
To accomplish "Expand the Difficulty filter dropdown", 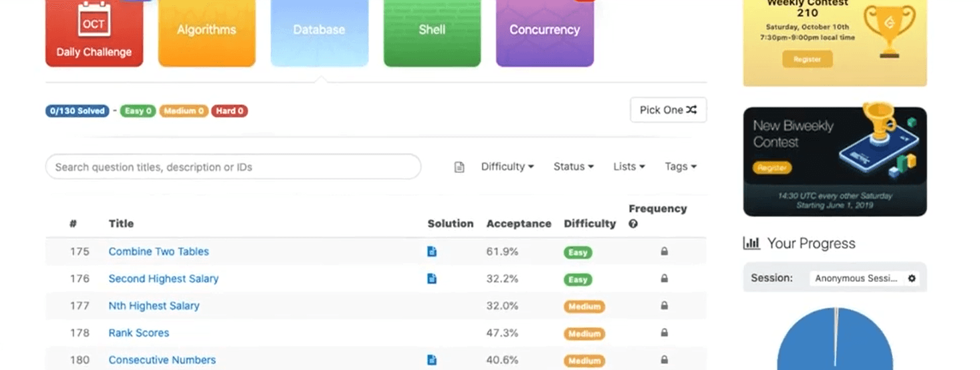I will pos(507,167).
